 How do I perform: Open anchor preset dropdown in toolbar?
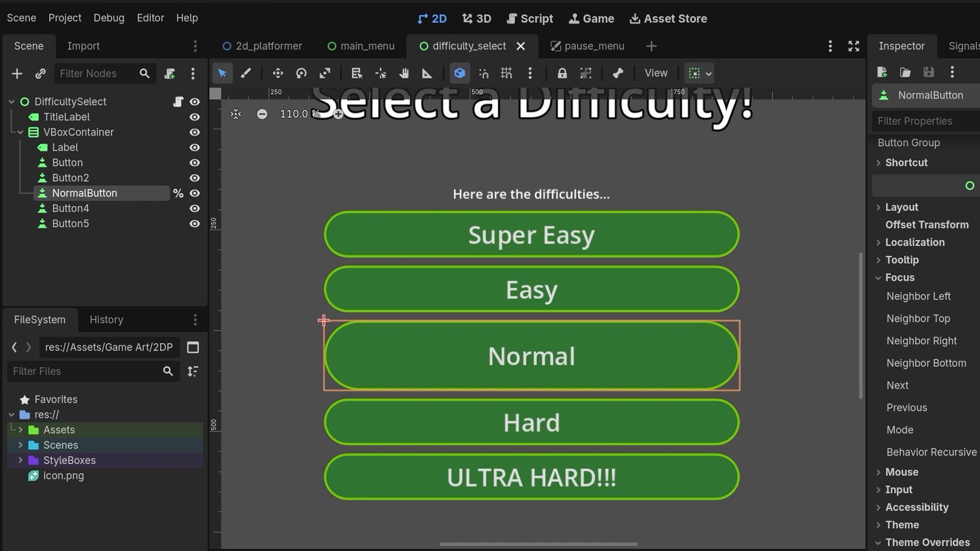click(x=700, y=73)
